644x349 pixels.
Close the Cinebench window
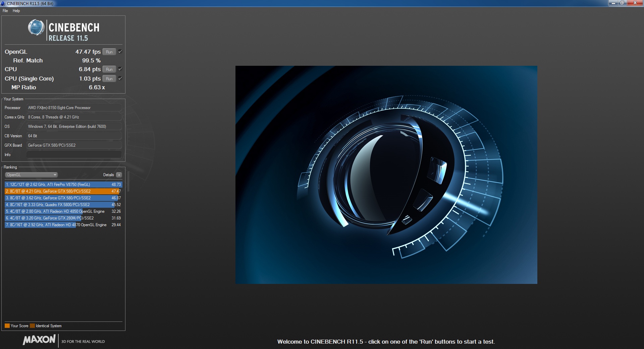[635, 3]
